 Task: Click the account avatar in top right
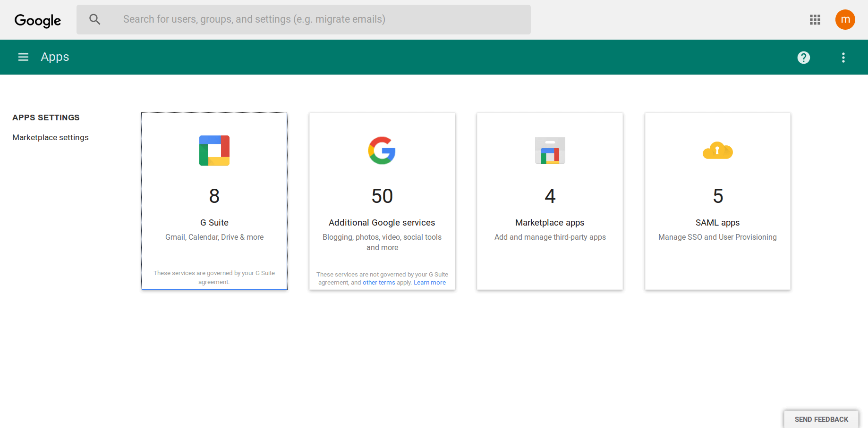pyautogui.click(x=845, y=19)
